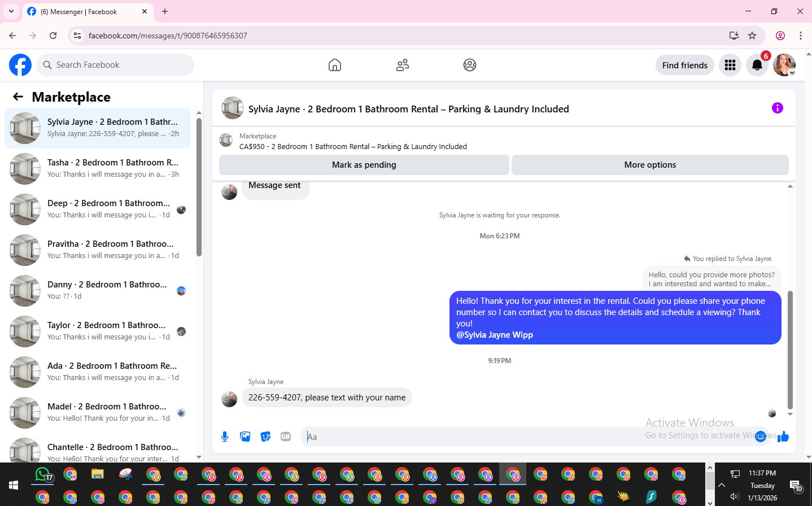Open the Tasha conversation
Screen dimensions: 812x506
tap(98, 169)
